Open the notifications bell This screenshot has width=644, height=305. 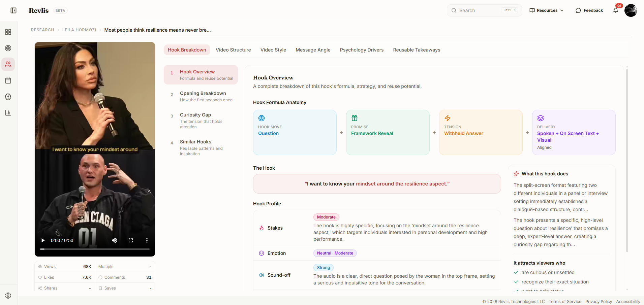(x=616, y=10)
